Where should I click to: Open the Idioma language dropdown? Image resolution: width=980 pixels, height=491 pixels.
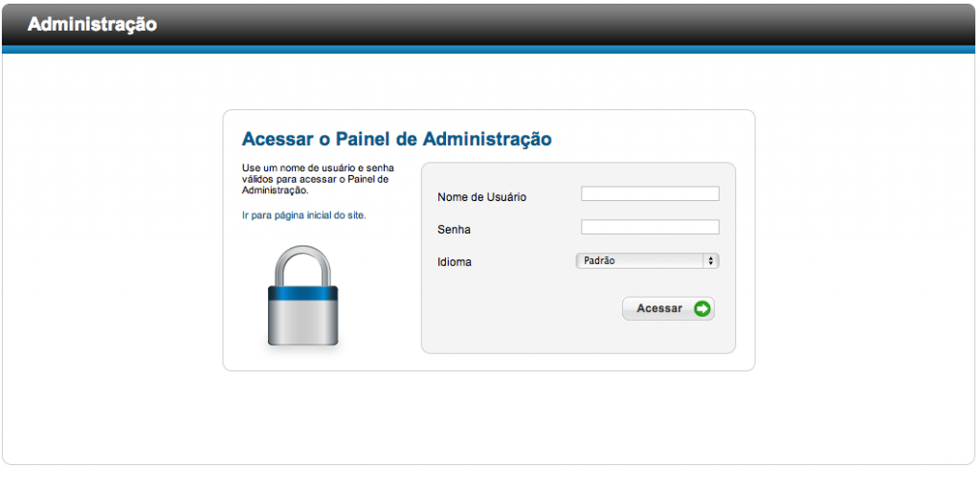647,260
